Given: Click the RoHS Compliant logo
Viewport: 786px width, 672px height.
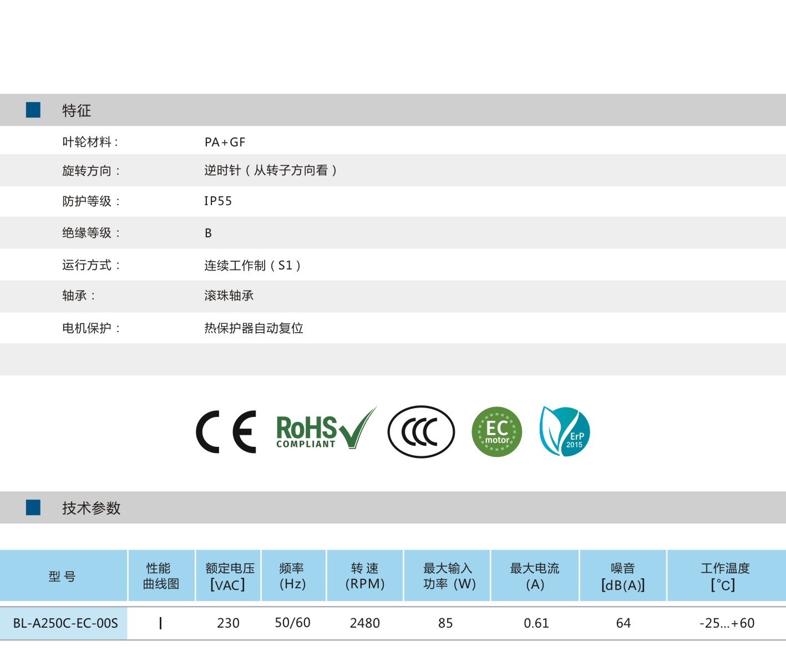Looking at the screenshot, I should coord(324,431).
